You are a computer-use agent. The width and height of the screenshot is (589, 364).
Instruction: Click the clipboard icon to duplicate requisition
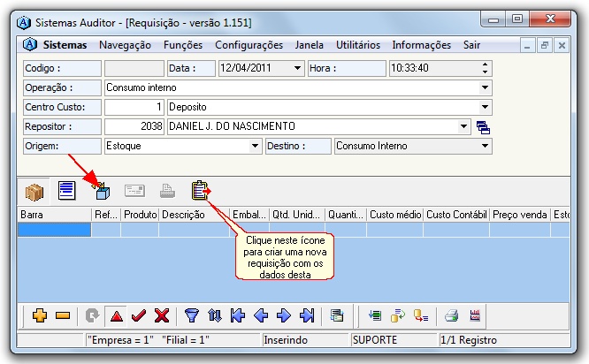point(199,190)
